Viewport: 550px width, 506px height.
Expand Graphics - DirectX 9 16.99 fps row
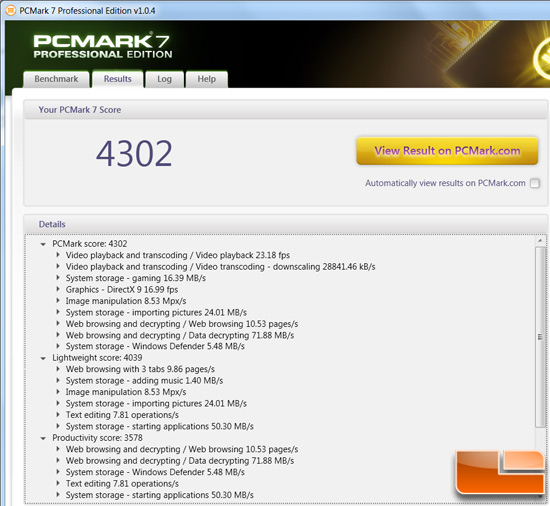click(x=58, y=289)
